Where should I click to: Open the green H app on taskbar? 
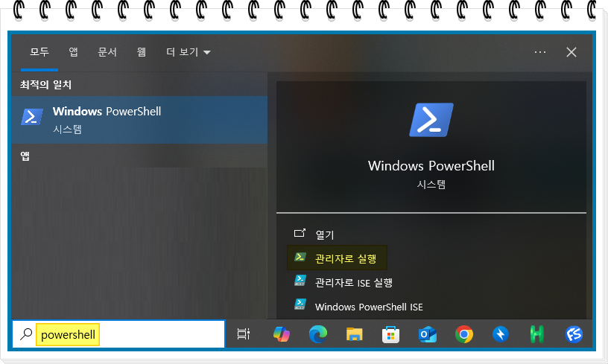pos(537,334)
